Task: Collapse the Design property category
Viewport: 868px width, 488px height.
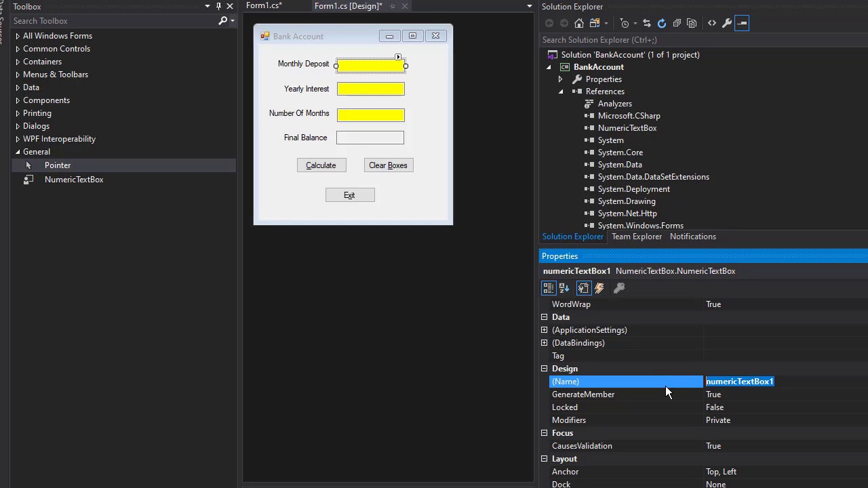Action: point(544,369)
